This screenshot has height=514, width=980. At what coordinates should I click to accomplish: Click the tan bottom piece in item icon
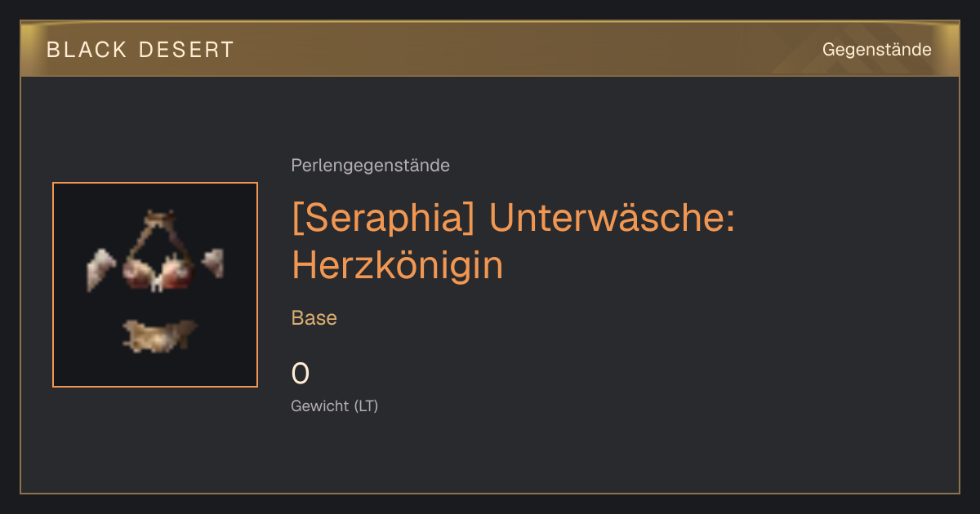159,335
